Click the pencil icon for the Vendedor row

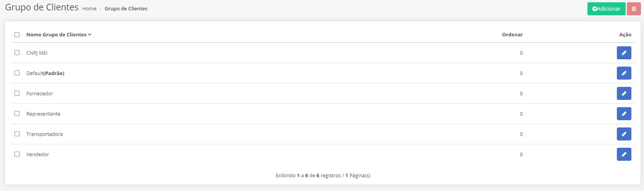click(x=624, y=154)
